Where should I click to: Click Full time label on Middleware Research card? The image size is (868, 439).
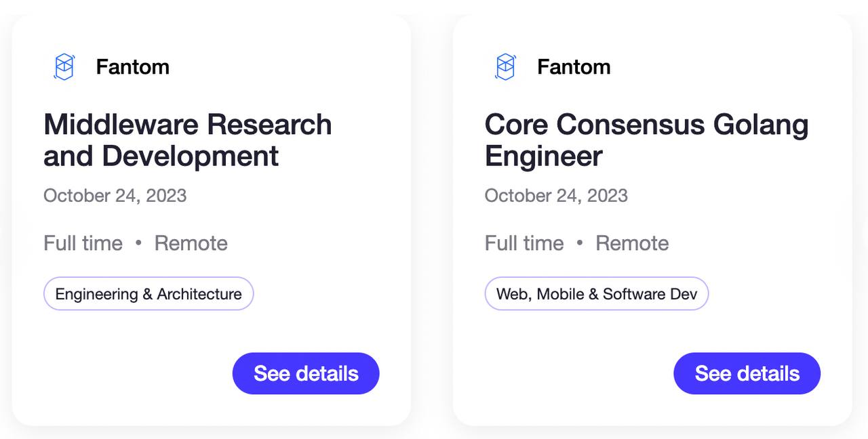[83, 243]
